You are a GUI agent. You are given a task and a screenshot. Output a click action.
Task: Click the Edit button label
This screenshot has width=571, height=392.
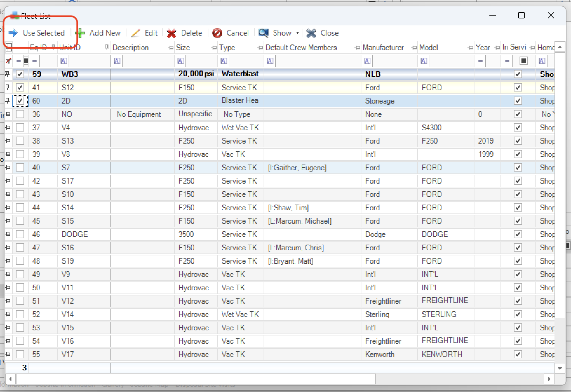pyautogui.click(x=151, y=33)
